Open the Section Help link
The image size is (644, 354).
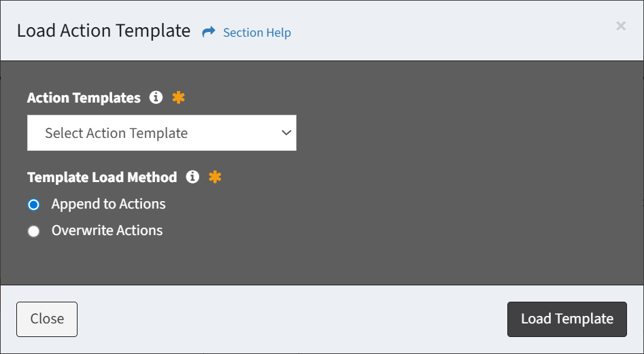pos(256,33)
